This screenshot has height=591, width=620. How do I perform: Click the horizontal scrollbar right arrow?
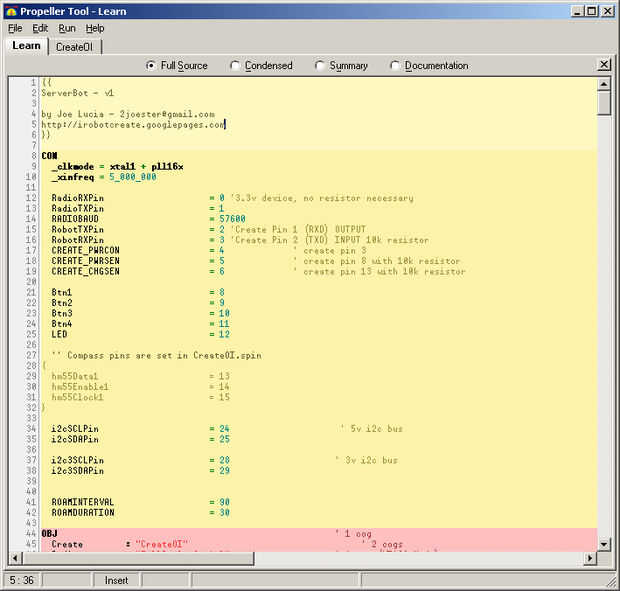point(590,559)
